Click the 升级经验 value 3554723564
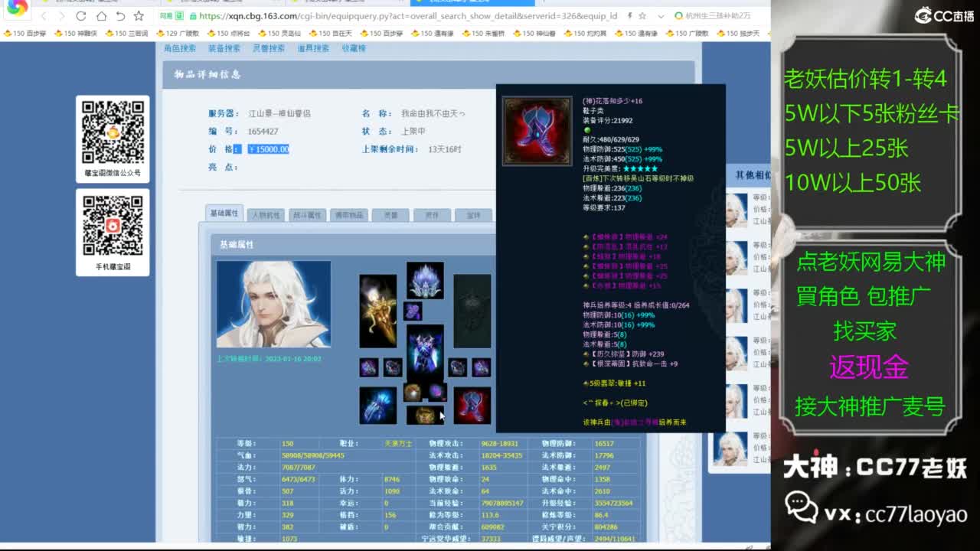Screen dimensions: 980x551 (614, 504)
